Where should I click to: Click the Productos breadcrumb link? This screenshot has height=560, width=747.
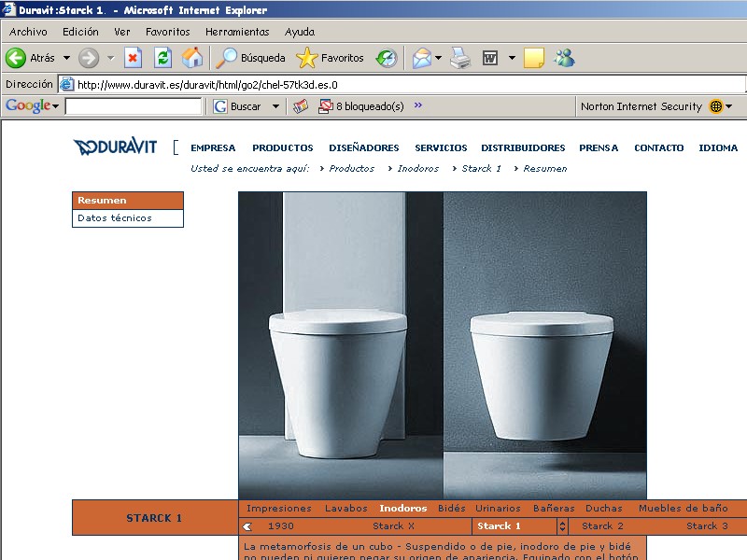point(352,169)
